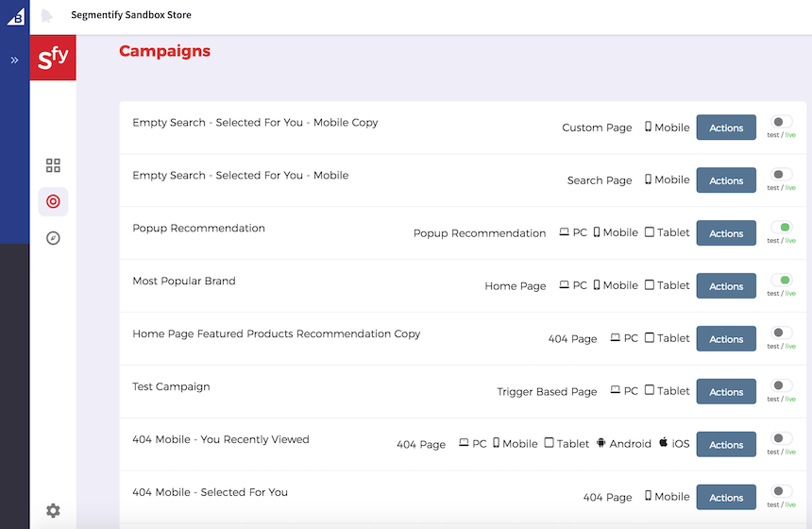Open the Popup Recommendation campaign name
Image resolution: width=812 pixels, height=529 pixels.
coord(198,228)
